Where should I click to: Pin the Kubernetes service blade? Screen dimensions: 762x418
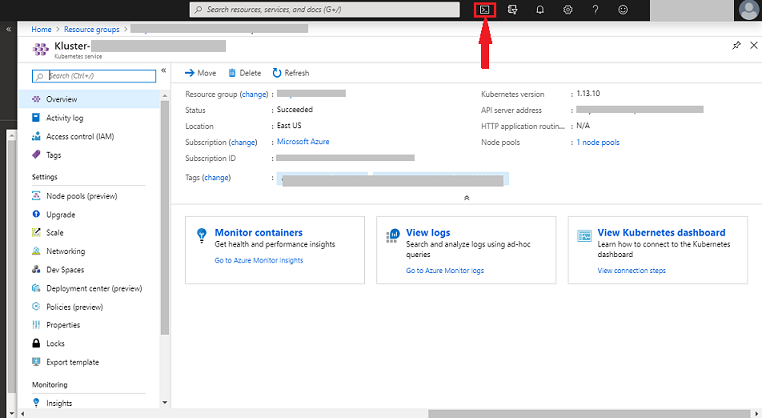point(737,45)
